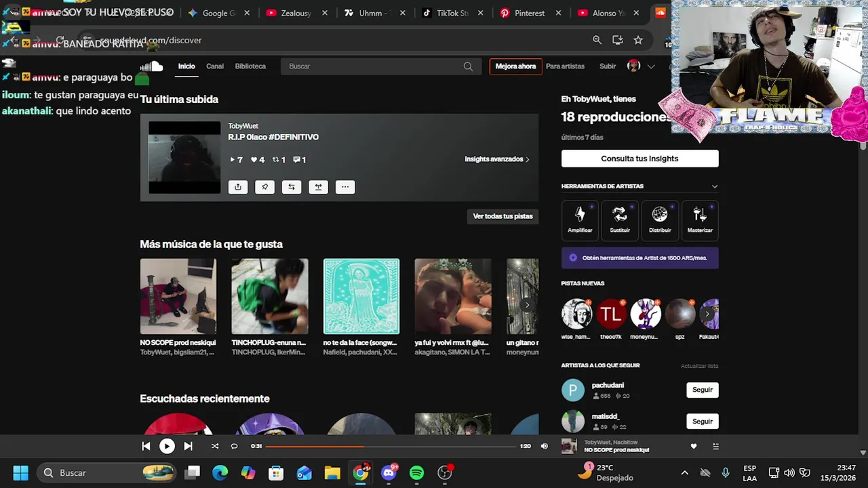Open the Sustituir artist tool
The width and height of the screenshot is (868, 488).
tap(620, 220)
